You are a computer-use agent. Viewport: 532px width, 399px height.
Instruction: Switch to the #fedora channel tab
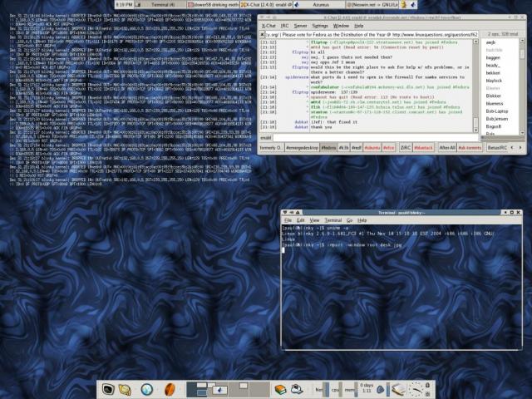pyautogui.click(x=328, y=148)
